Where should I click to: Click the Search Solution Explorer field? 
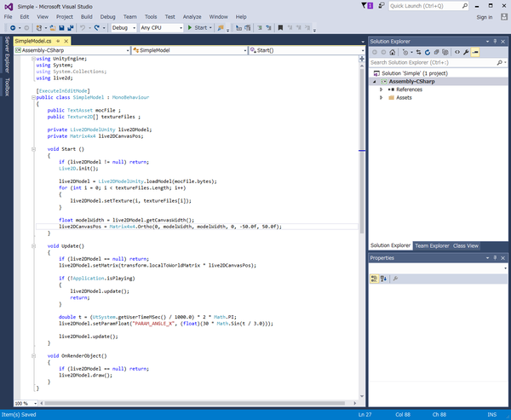439,62
